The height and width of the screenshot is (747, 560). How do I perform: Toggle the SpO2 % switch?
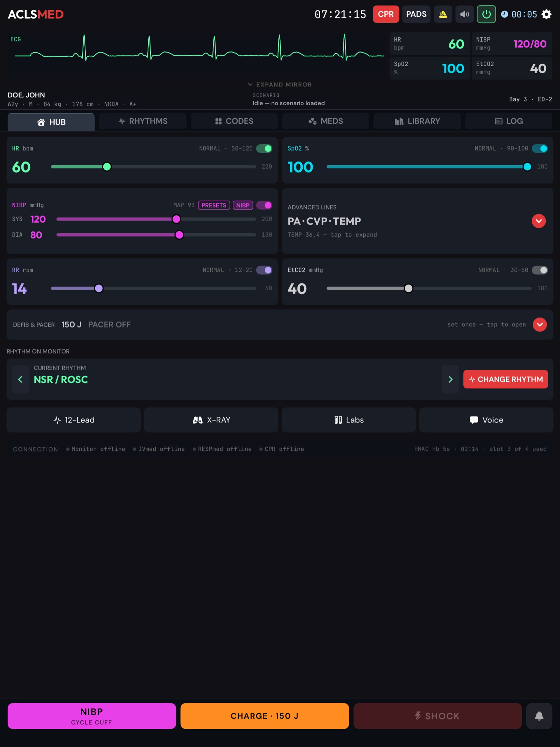pos(540,148)
